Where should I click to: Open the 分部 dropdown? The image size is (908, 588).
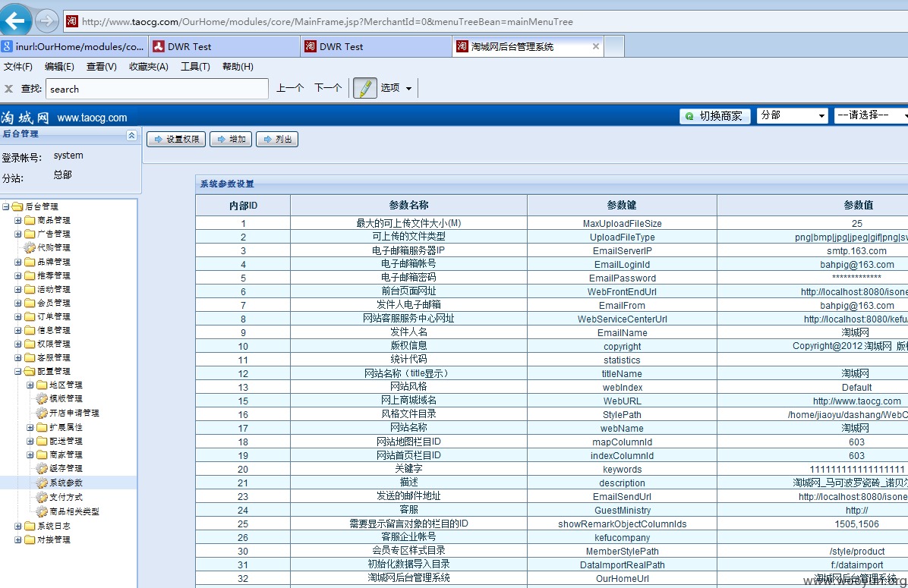pos(792,116)
